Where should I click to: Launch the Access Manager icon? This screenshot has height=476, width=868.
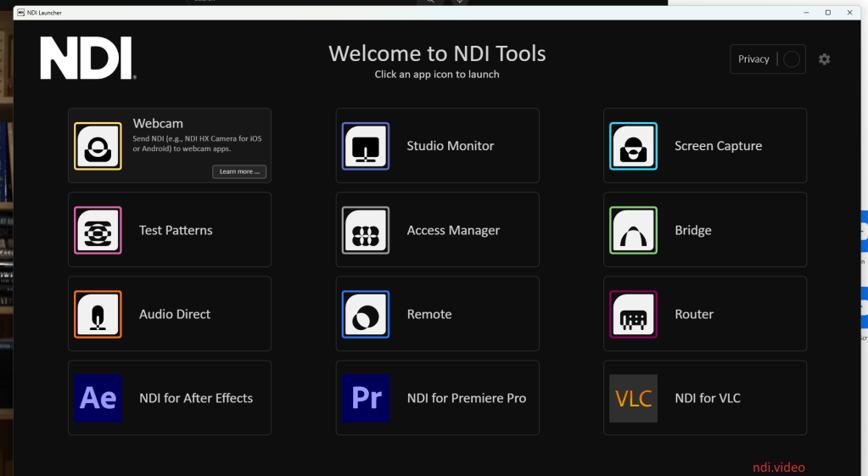point(366,230)
